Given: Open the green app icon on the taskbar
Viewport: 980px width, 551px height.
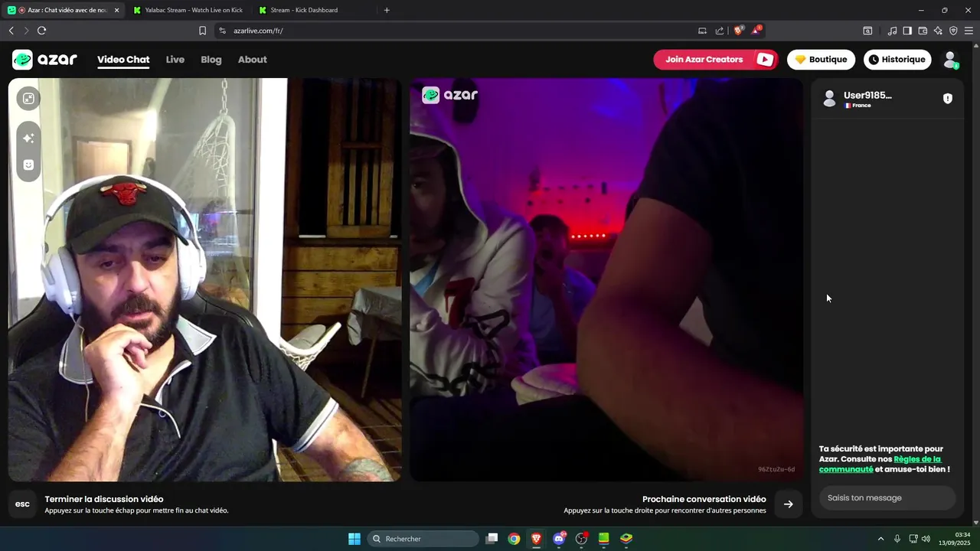Looking at the screenshot, I should (x=603, y=539).
